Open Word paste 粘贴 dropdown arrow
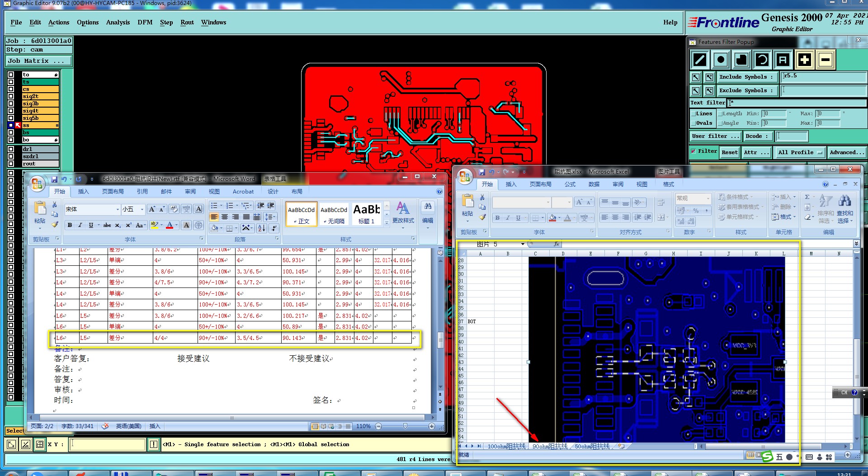This screenshot has width=868, height=476. coord(40,228)
